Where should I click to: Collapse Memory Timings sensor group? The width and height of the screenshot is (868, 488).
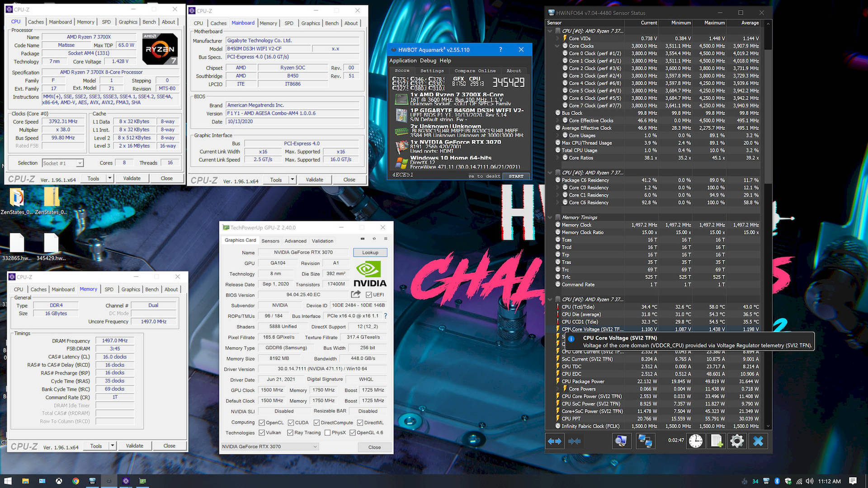[550, 217]
